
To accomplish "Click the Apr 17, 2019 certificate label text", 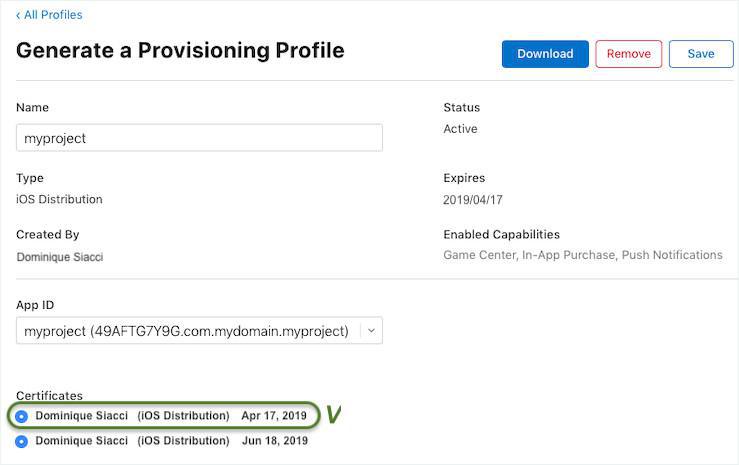I will pyautogui.click(x=171, y=415).
